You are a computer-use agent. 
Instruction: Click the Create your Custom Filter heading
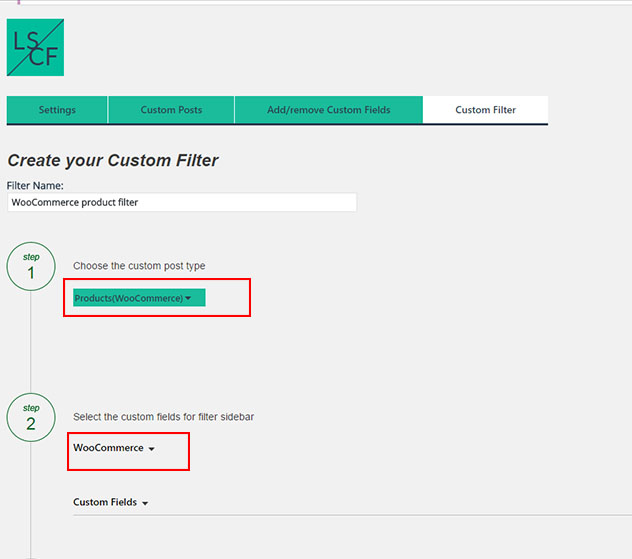(x=113, y=160)
